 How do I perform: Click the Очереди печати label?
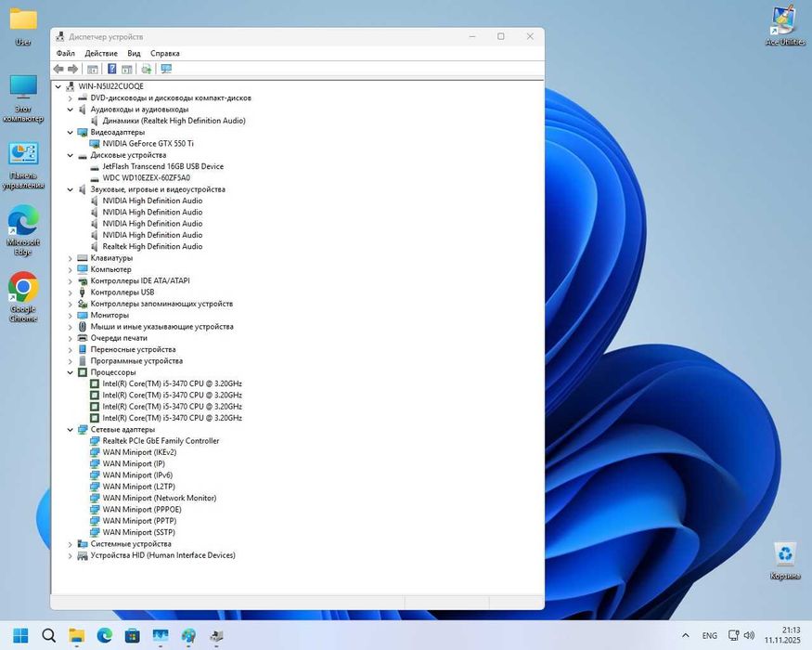coord(119,338)
